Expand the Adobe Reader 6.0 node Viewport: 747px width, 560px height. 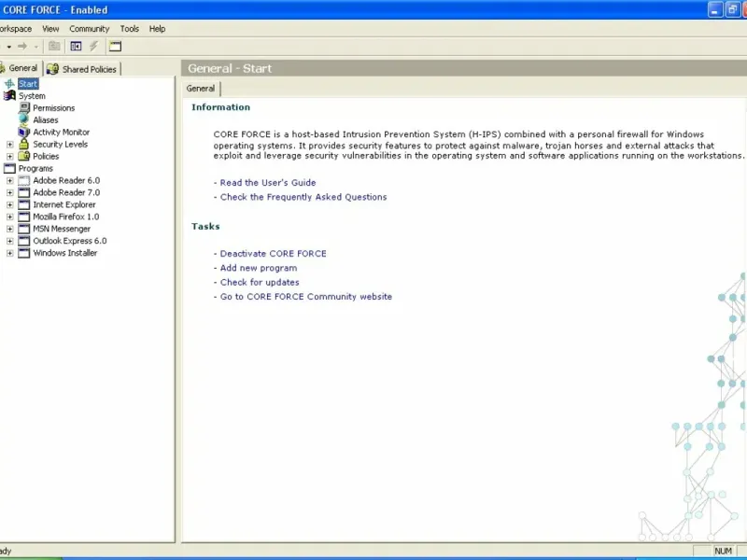click(9, 180)
